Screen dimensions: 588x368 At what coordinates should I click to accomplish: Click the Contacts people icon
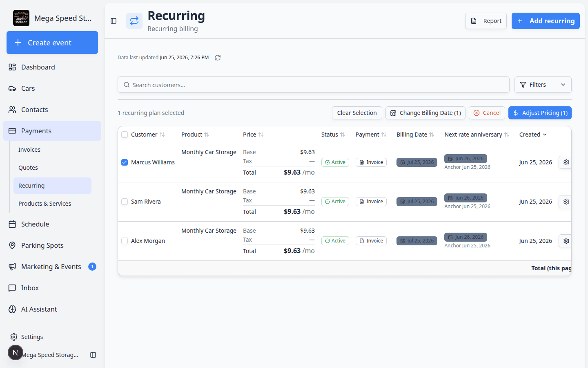(x=12, y=110)
